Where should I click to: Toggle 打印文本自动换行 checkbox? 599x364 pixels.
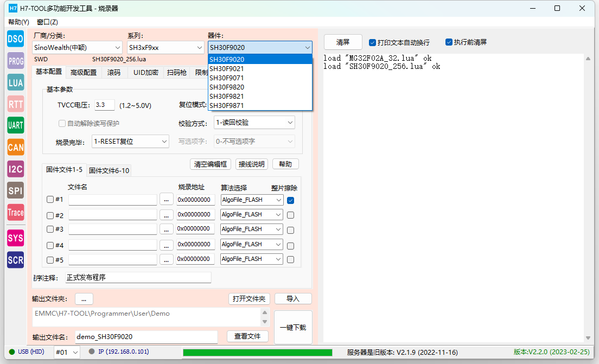point(372,42)
